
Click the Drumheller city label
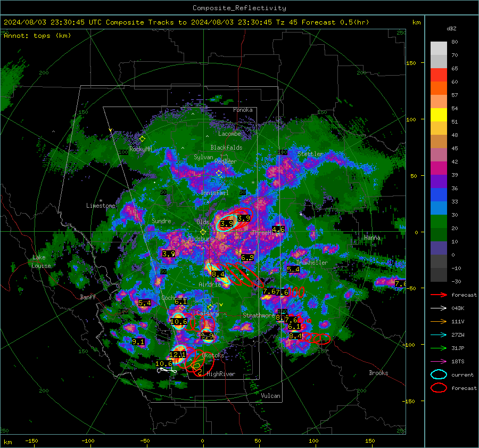[x=312, y=263]
